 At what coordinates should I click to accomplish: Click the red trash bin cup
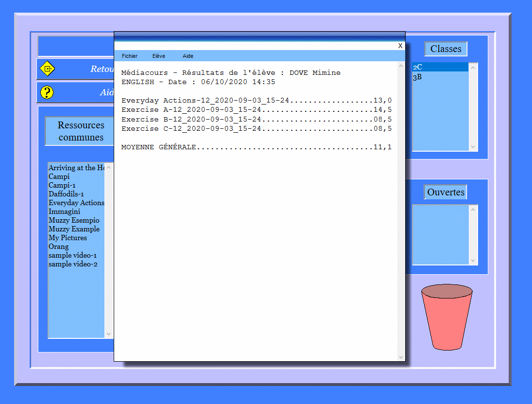pos(447,317)
